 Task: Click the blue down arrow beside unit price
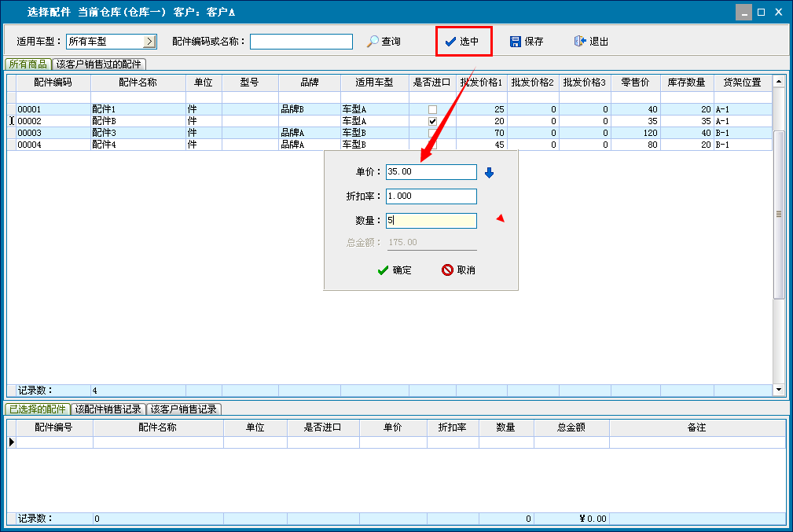[x=489, y=172]
